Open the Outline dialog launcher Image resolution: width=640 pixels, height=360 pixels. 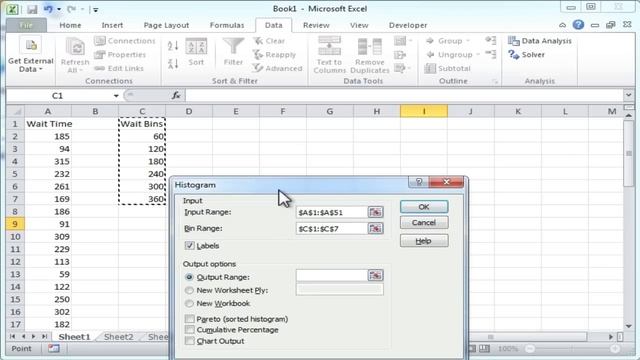[495, 82]
